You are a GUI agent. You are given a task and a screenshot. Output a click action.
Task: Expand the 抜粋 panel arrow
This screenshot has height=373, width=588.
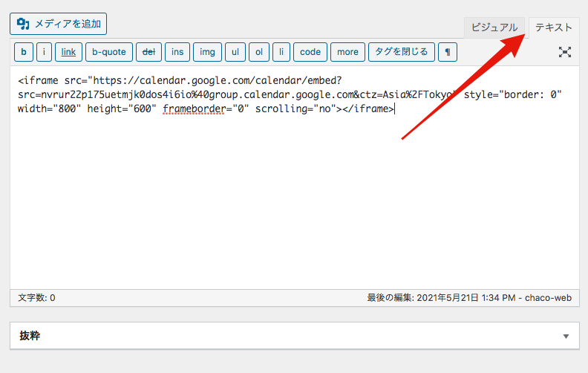tap(566, 337)
